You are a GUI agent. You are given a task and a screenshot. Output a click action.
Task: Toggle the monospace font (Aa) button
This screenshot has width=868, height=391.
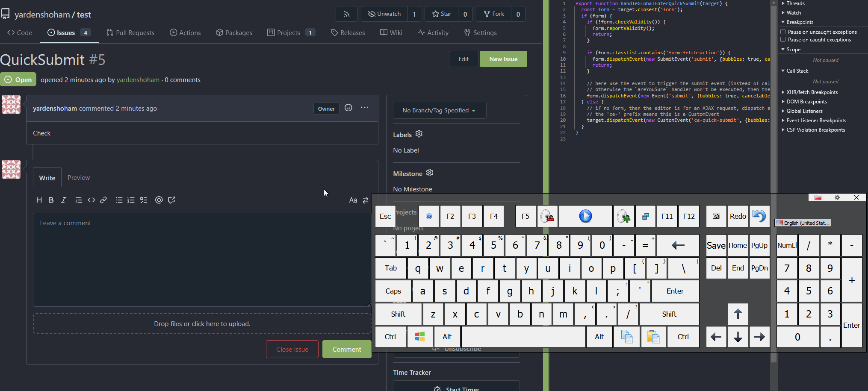point(353,200)
